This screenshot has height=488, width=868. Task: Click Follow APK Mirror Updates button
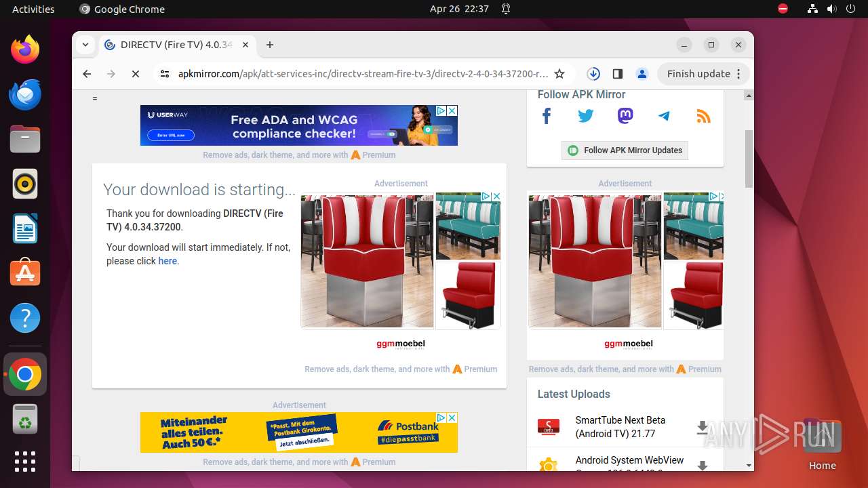tap(625, 150)
